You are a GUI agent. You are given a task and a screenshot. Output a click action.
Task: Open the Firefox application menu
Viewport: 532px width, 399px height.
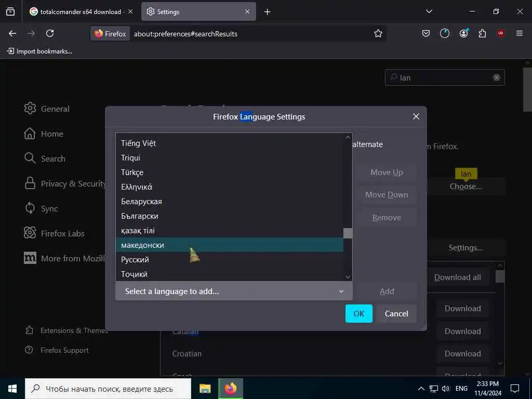click(x=520, y=33)
